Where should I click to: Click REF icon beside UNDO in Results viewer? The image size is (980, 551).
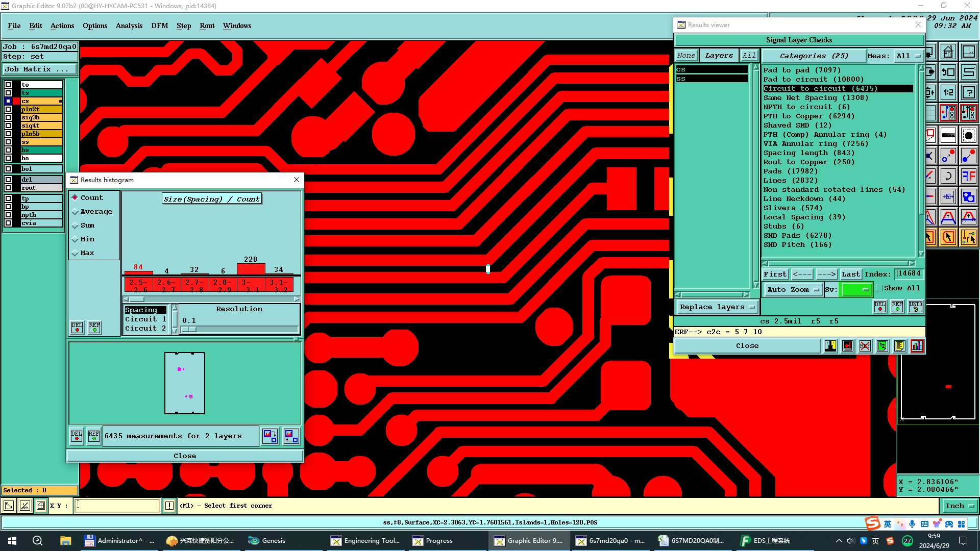click(x=897, y=306)
